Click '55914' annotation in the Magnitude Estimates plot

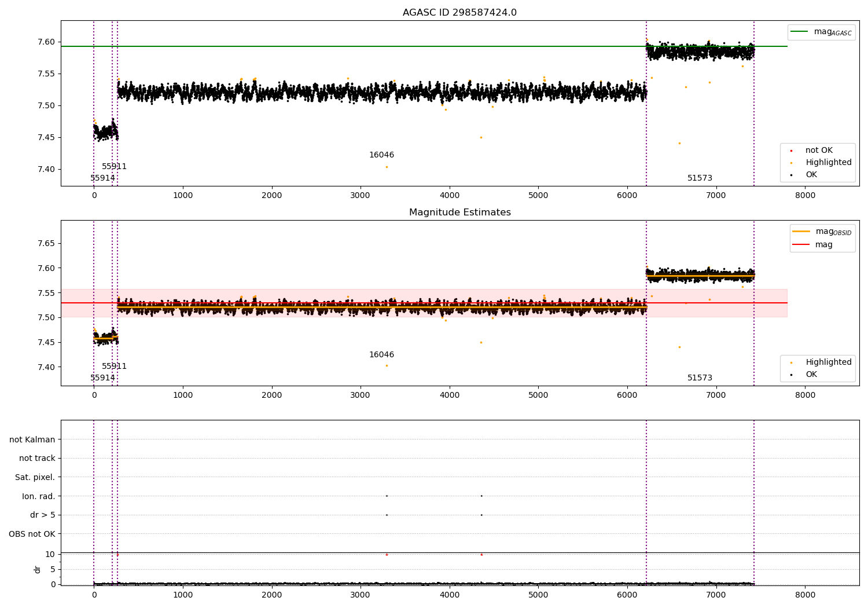(102, 378)
